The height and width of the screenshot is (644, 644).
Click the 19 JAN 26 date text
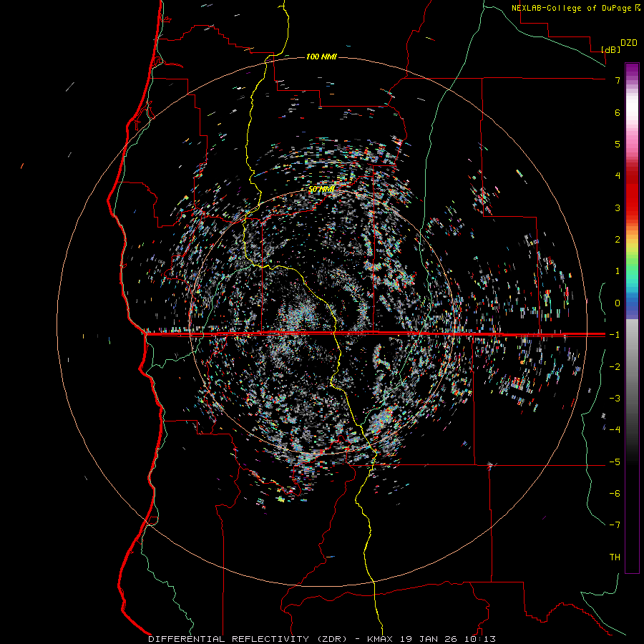pos(429,639)
